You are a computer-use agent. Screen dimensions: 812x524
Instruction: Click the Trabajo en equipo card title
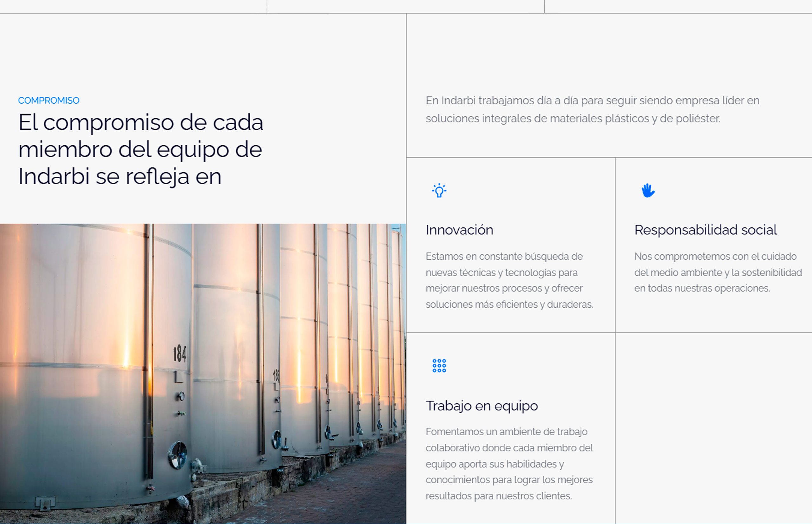tap(482, 406)
